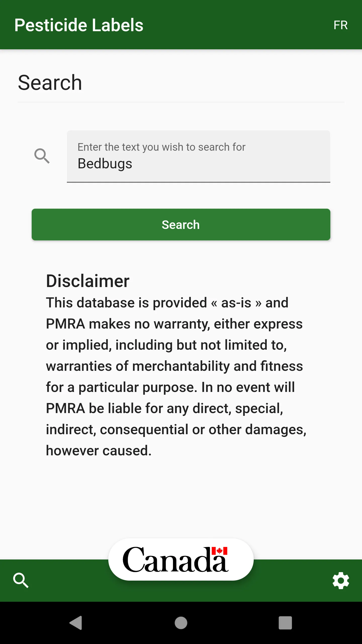Tap the green Search button

[181, 224]
